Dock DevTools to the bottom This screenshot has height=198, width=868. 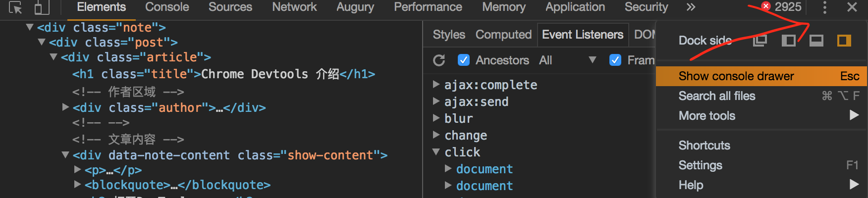click(x=816, y=41)
